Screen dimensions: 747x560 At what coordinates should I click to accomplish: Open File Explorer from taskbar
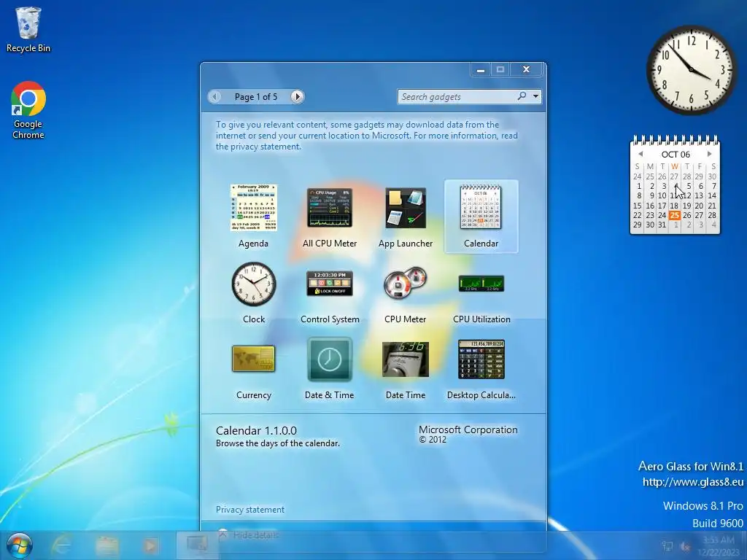(x=107, y=545)
